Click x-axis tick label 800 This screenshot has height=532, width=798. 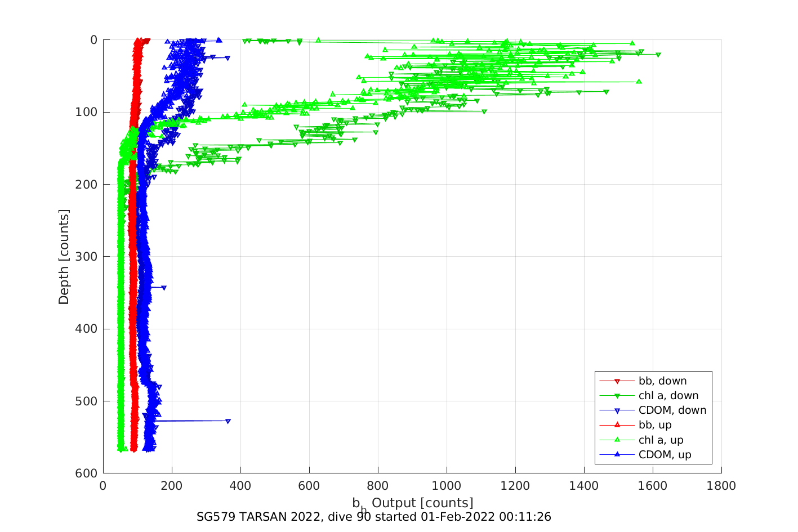tap(378, 486)
